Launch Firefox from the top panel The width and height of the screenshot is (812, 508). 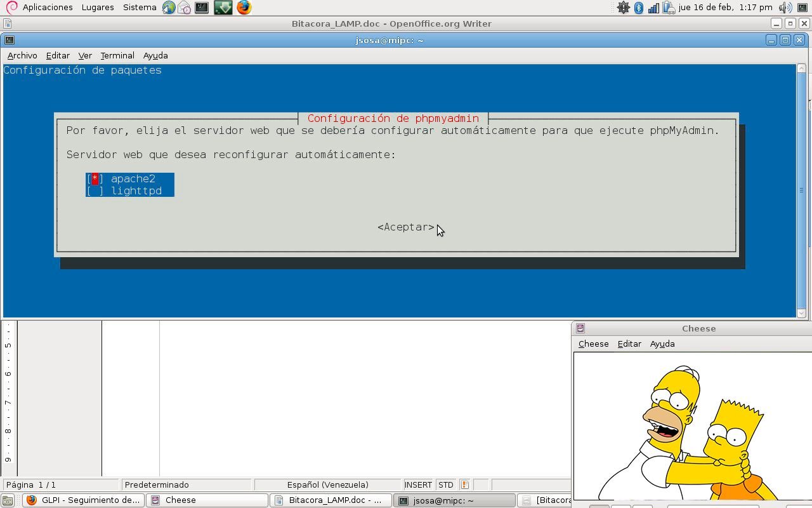[x=244, y=8]
